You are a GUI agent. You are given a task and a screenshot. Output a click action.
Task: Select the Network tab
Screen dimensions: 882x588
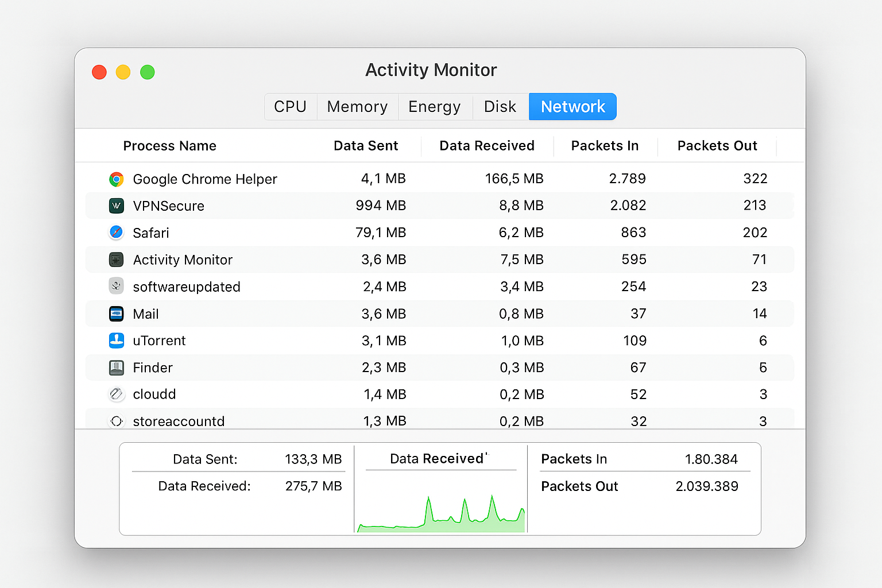click(572, 107)
